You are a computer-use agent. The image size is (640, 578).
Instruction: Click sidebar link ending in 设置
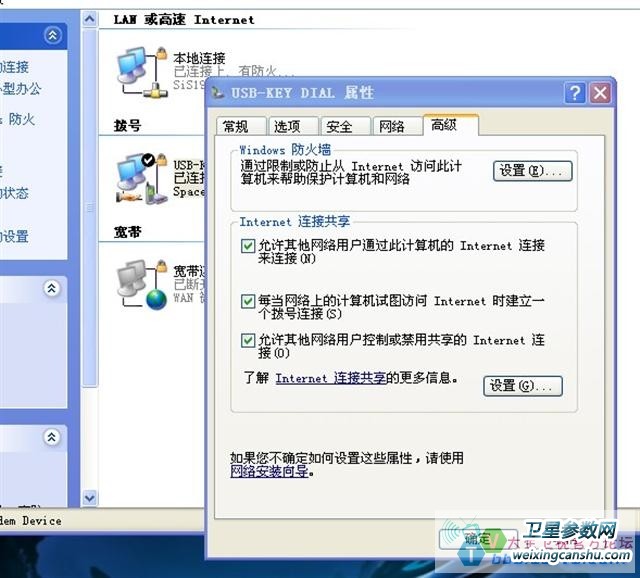point(15,236)
